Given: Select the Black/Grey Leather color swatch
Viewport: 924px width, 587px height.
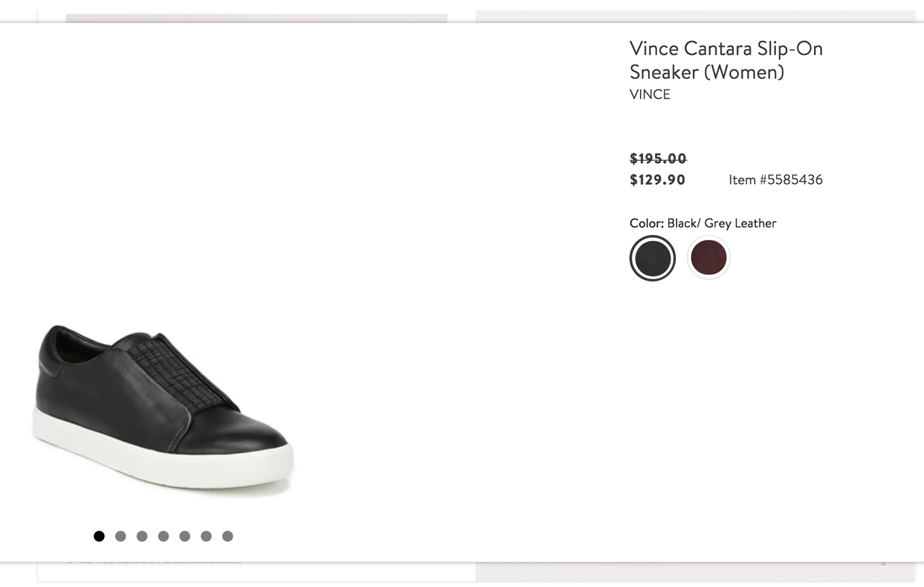Looking at the screenshot, I should coord(652,258).
